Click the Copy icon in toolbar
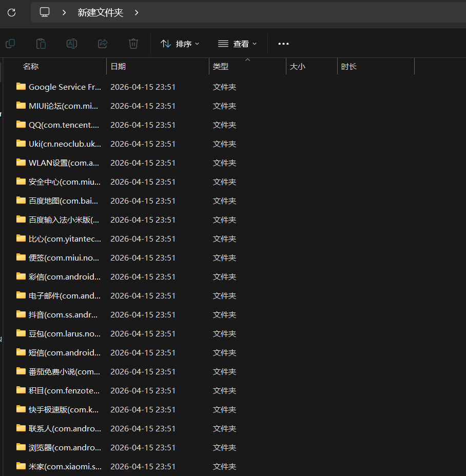 pyautogui.click(x=10, y=44)
